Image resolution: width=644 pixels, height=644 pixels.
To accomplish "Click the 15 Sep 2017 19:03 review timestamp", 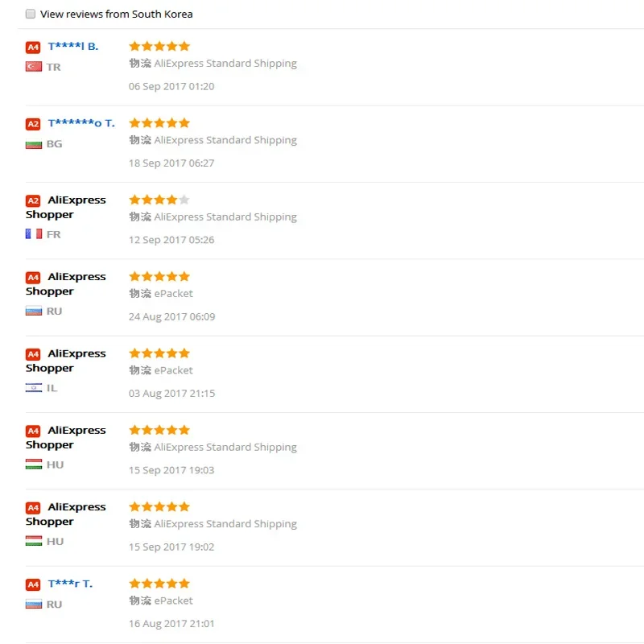I will [171, 470].
